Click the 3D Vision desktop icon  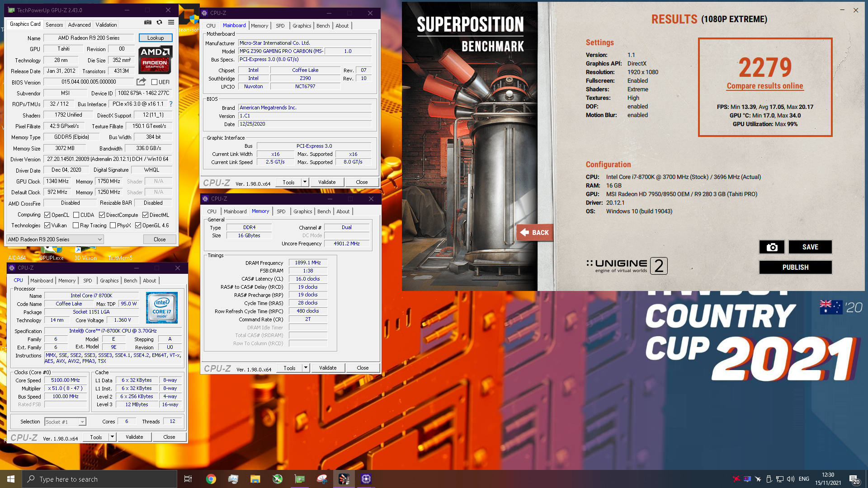click(85, 254)
